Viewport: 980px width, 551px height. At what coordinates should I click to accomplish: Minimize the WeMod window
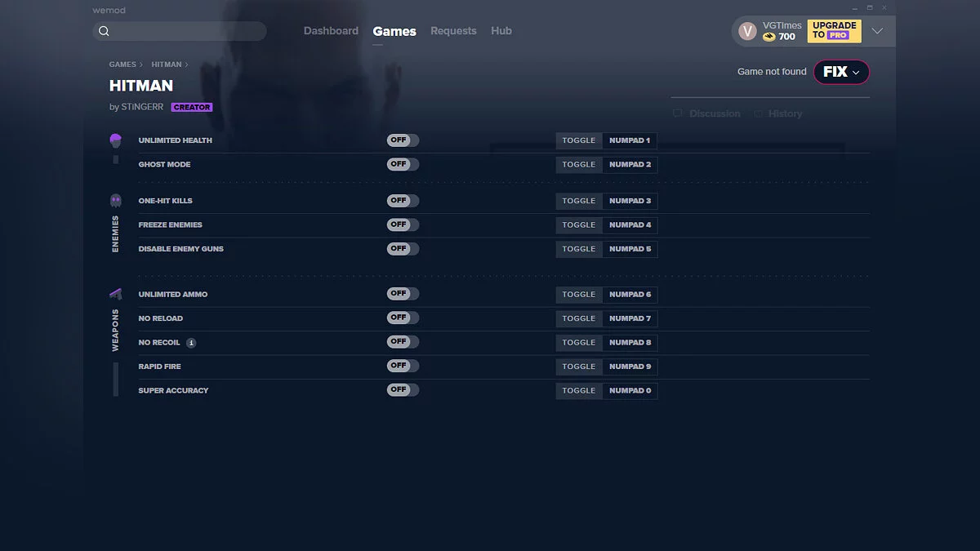coord(855,7)
